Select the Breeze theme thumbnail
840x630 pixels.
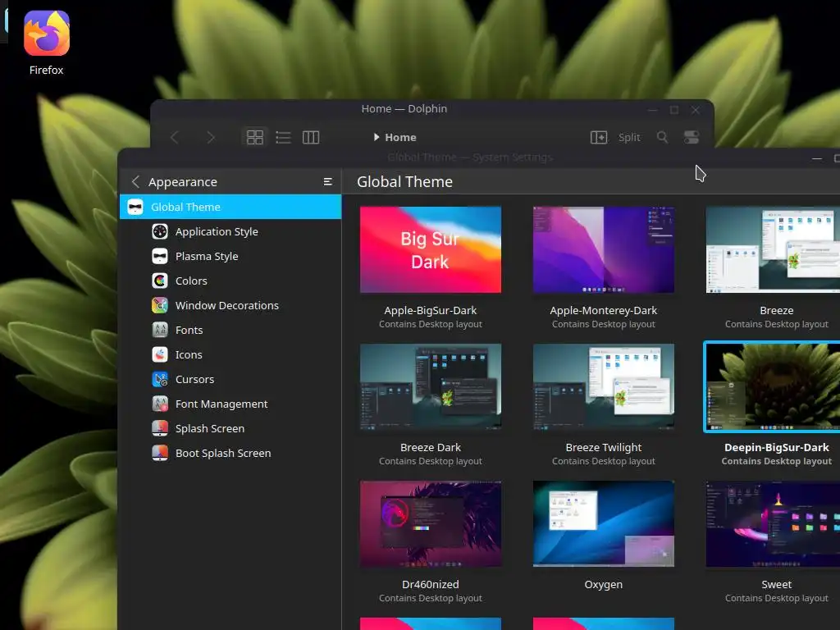click(773, 249)
